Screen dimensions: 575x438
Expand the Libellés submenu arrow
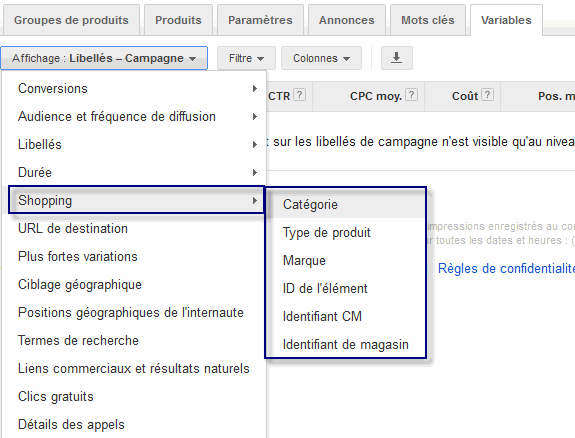(x=254, y=145)
